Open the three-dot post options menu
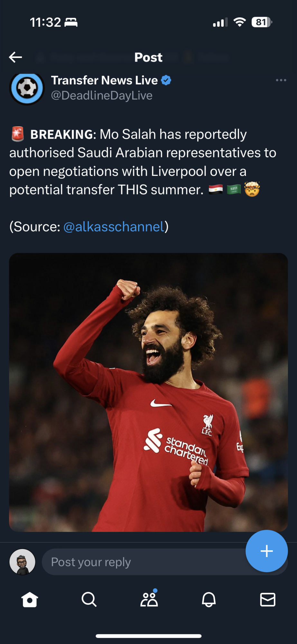 coord(281,80)
